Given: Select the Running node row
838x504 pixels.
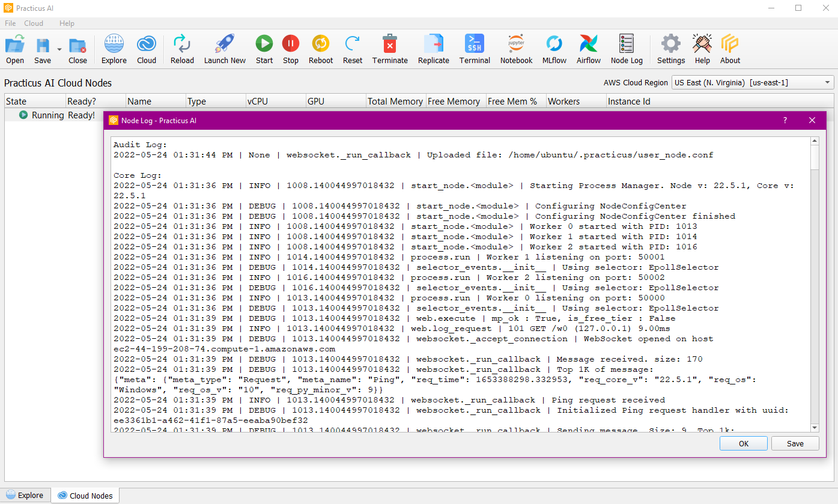Looking at the screenshot, I should 54,115.
